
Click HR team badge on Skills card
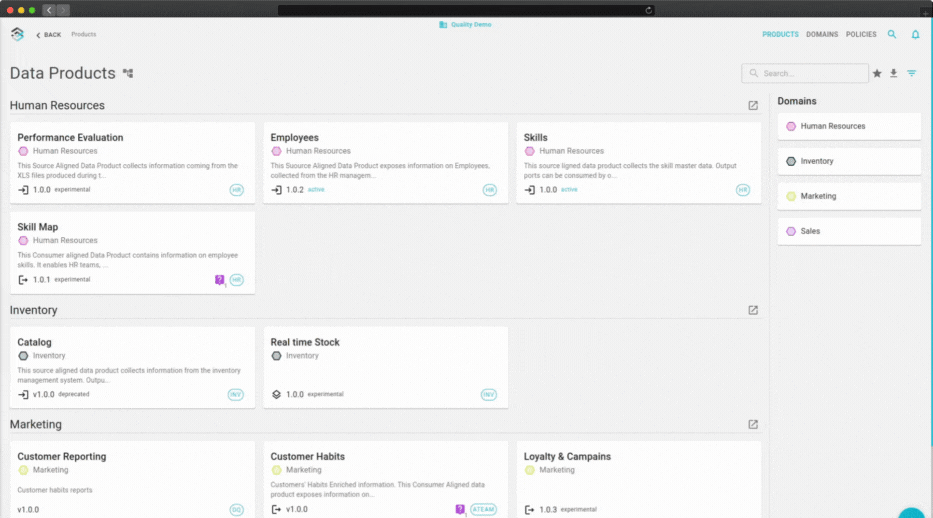pos(743,190)
